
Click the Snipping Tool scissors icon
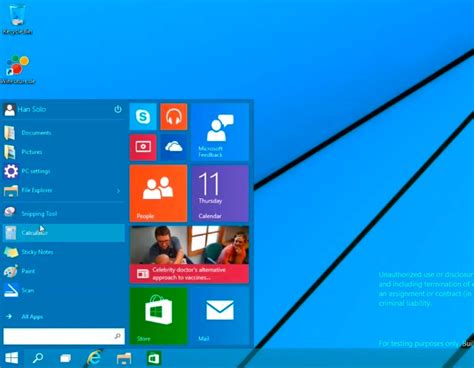pyautogui.click(x=10, y=212)
